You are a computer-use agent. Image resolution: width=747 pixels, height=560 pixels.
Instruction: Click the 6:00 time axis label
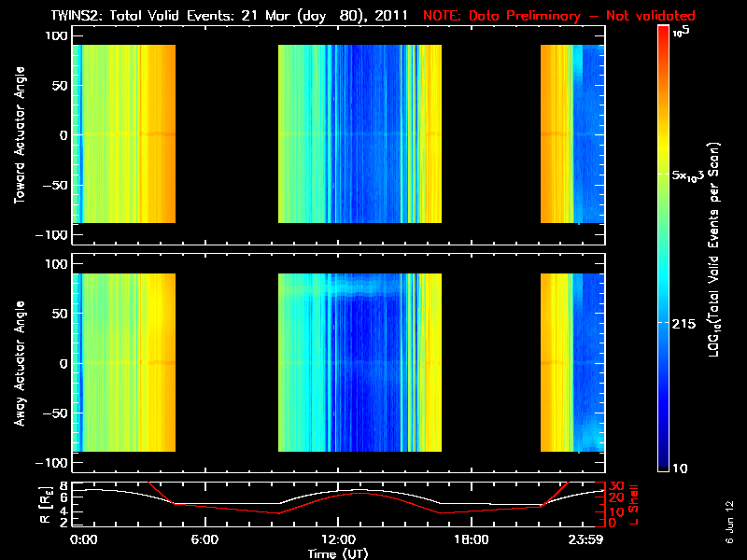click(204, 540)
